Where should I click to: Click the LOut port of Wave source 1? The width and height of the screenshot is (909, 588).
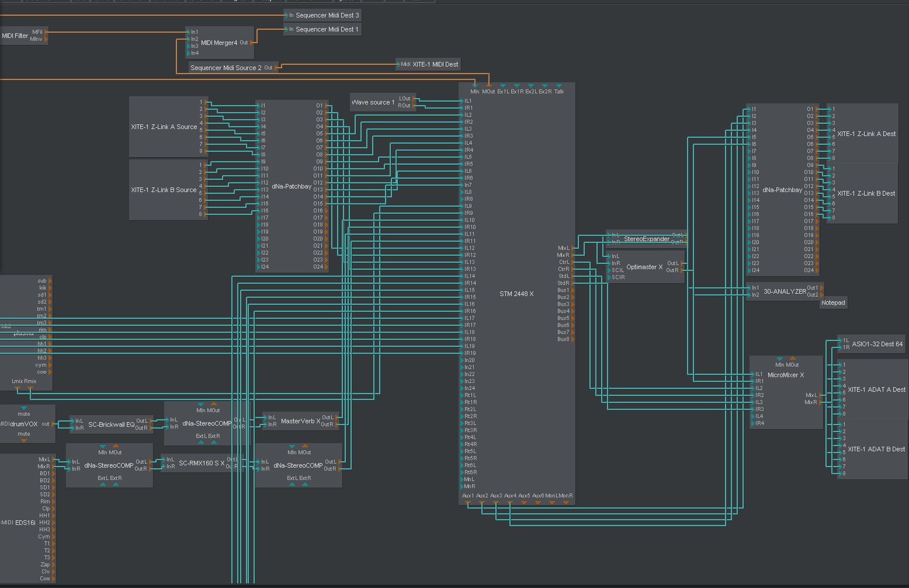pos(414,99)
